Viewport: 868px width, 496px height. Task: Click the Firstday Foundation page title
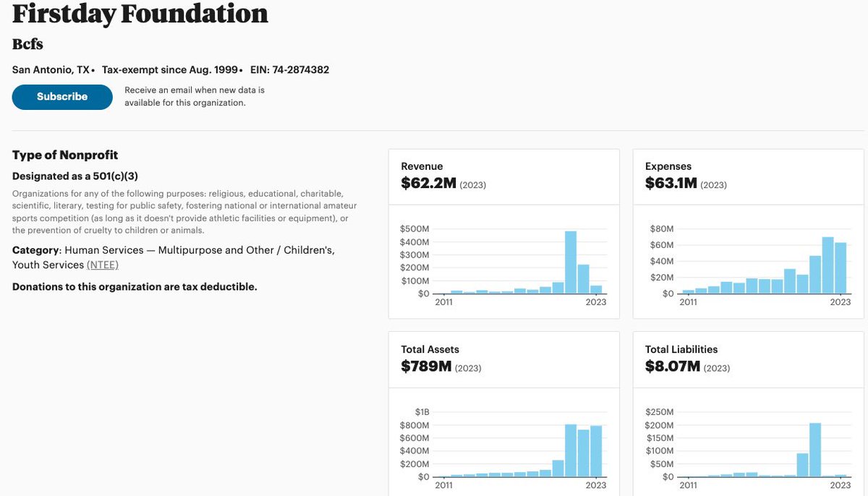tap(140, 14)
